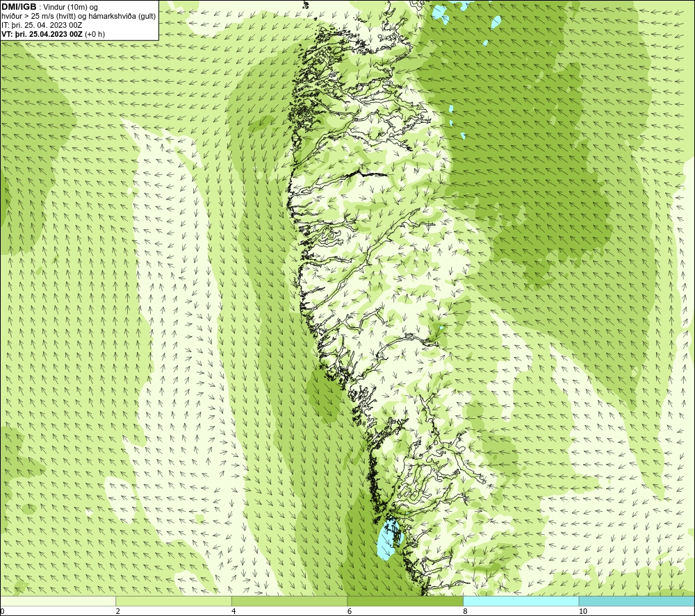The image size is (695, 616).
Task: Click the teal swatch above 10 m/s
Action: point(637,601)
